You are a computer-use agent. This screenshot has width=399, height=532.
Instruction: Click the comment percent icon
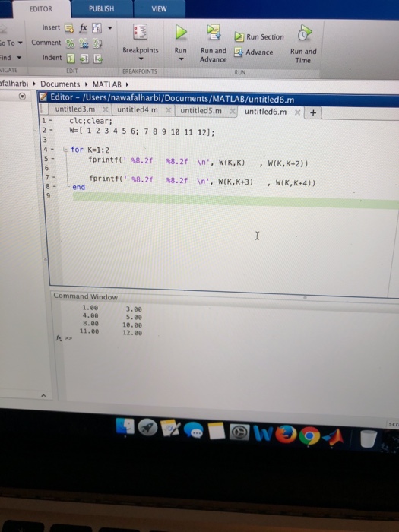coord(70,43)
